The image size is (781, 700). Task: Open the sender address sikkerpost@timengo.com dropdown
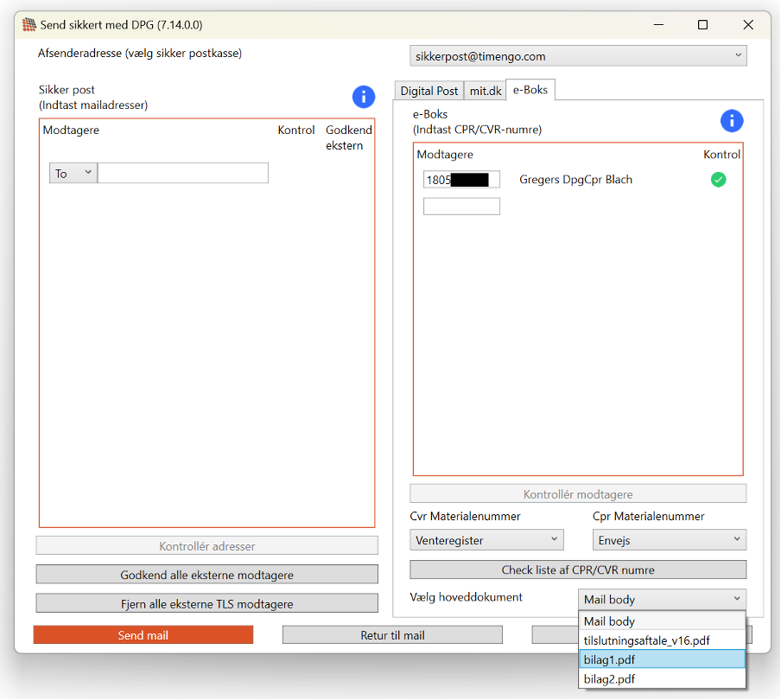click(577, 56)
